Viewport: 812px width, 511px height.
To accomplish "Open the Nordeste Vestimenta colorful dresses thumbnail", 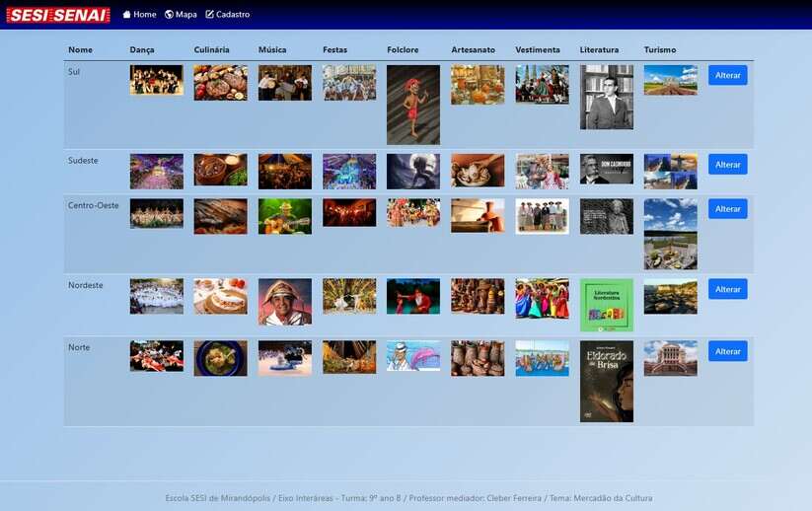I will [542, 298].
